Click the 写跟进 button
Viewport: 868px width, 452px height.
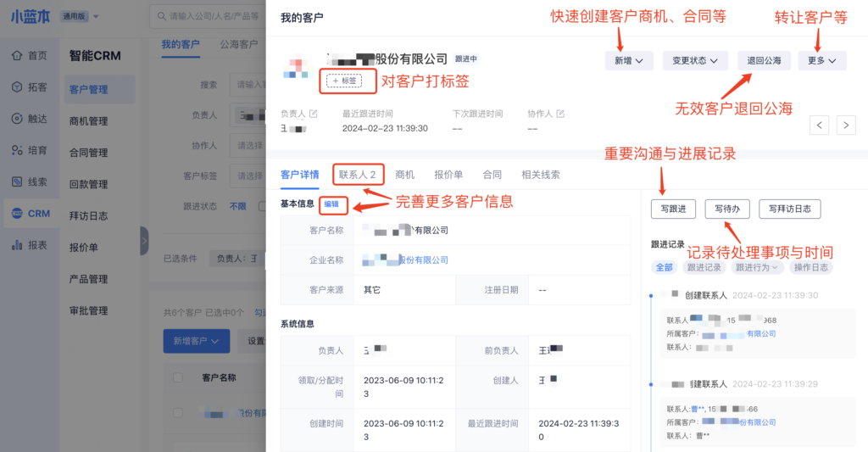(x=673, y=209)
